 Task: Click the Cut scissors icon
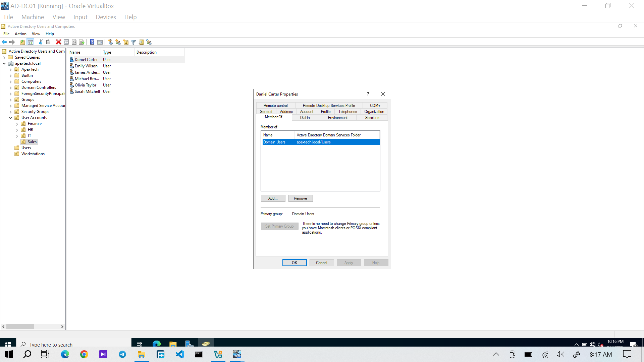pos(41,42)
